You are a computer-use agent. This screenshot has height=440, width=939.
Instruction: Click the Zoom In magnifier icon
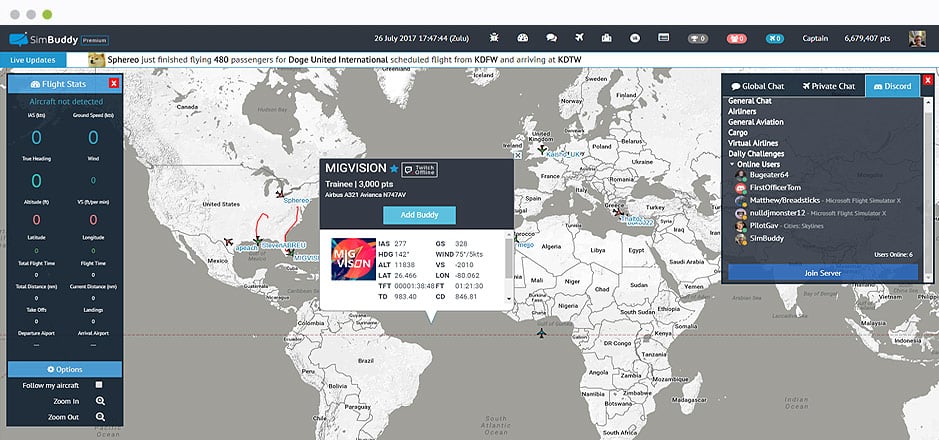pos(101,401)
